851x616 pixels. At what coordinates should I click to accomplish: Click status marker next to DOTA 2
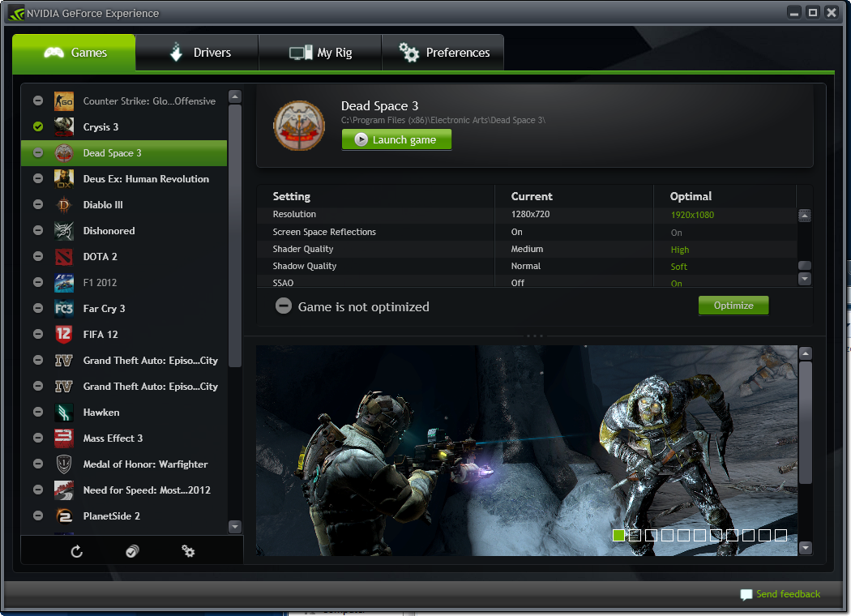38,257
